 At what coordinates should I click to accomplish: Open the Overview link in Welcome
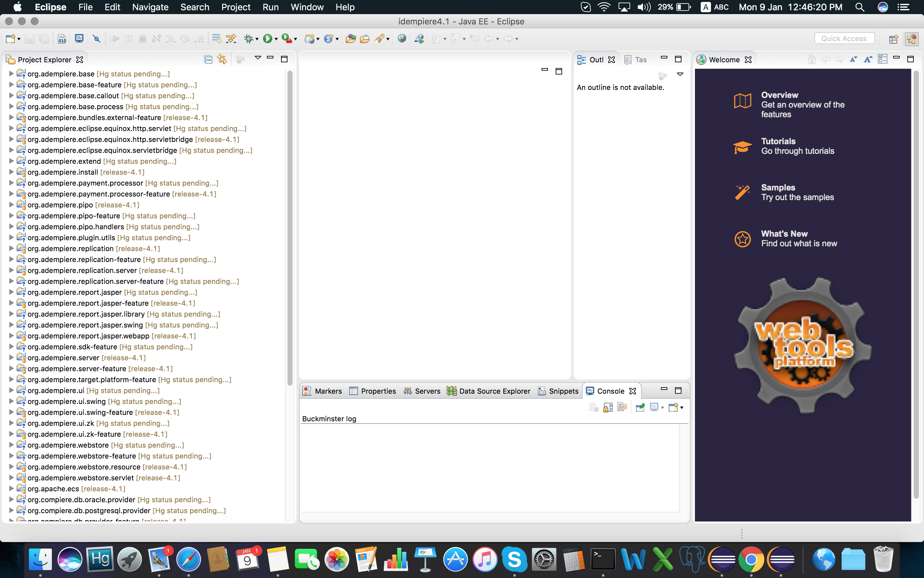point(789,104)
